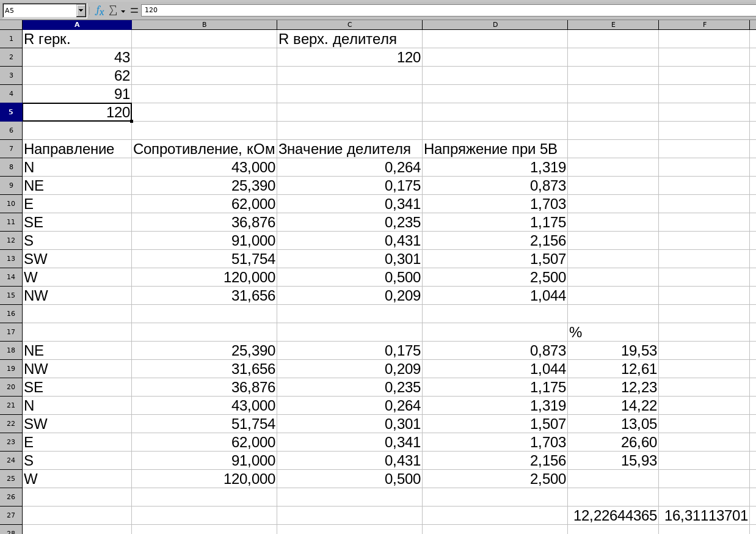
Task: Select cell E22 with value 13,05
Action: [x=613, y=424]
